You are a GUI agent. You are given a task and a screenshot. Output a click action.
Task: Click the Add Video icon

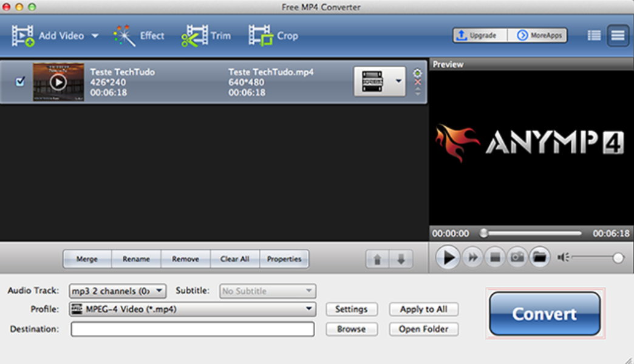(x=23, y=36)
